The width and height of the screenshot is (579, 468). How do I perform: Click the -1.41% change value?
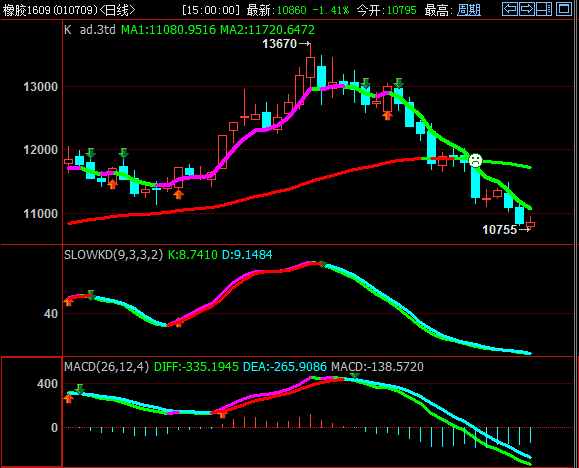tap(330, 10)
